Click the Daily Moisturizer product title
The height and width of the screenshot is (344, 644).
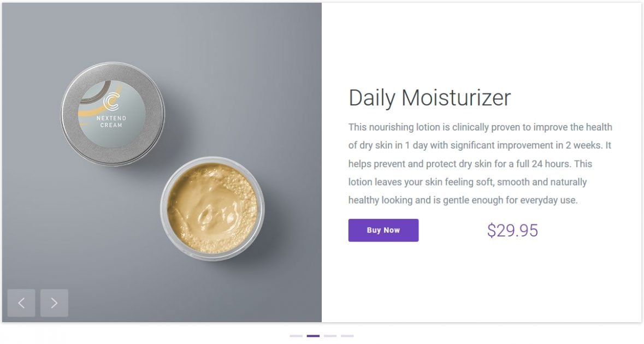click(x=429, y=98)
